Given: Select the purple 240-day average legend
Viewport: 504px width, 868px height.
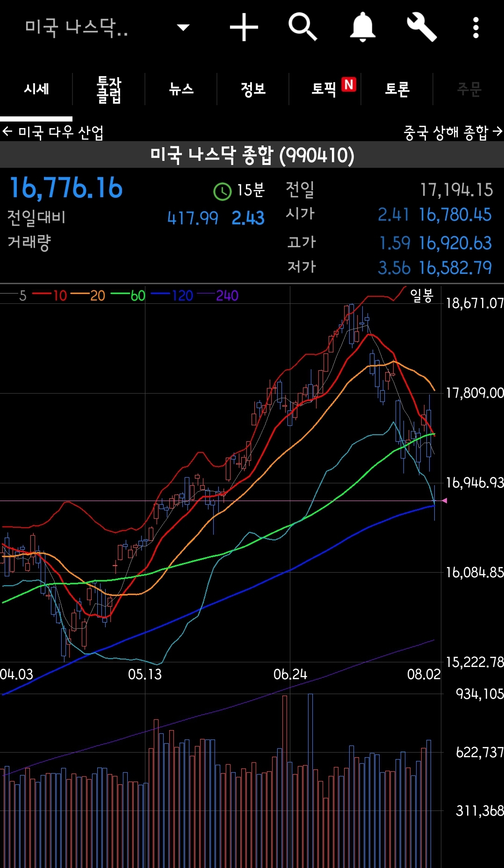Looking at the screenshot, I should pyautogui.click(x=218, y=295).
